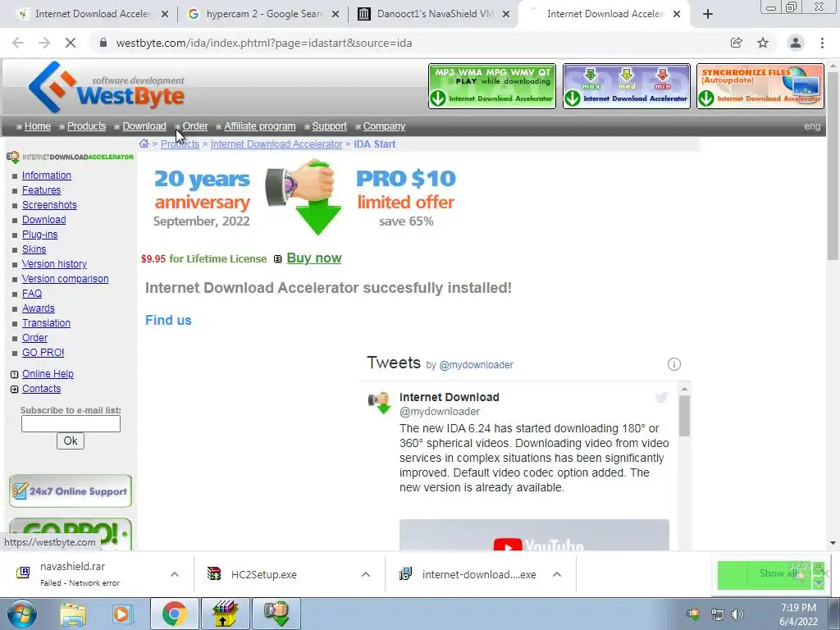The height and width of the screenshot is (630, 840).
Task: Click the subscribe e-mail input field
Action: click(x=71, y=424)
